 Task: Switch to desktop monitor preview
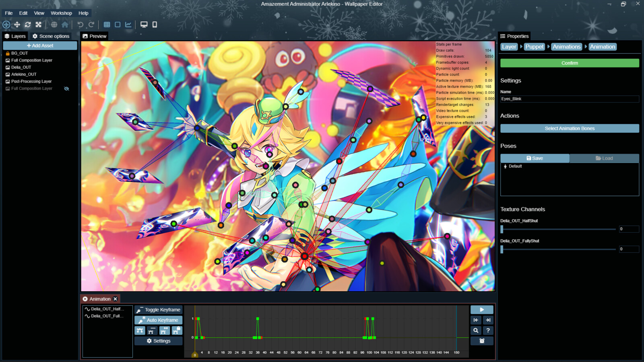pos(144,25)
